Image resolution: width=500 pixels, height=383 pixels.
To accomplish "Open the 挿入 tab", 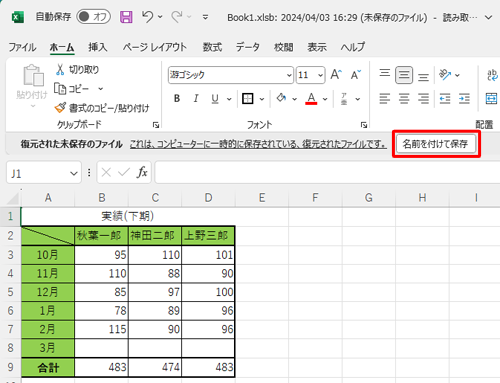I will 98,47.
